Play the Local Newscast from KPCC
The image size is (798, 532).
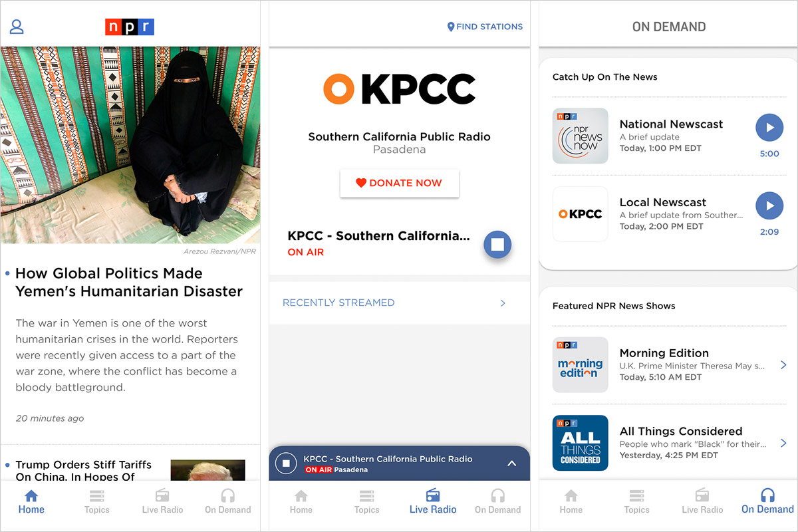769,206
